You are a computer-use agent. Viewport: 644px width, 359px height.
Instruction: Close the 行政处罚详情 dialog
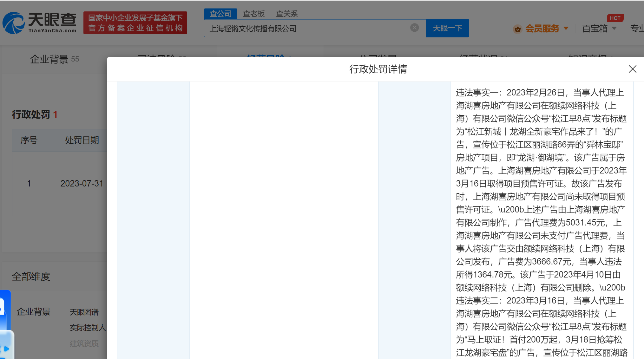coord(633,69)
